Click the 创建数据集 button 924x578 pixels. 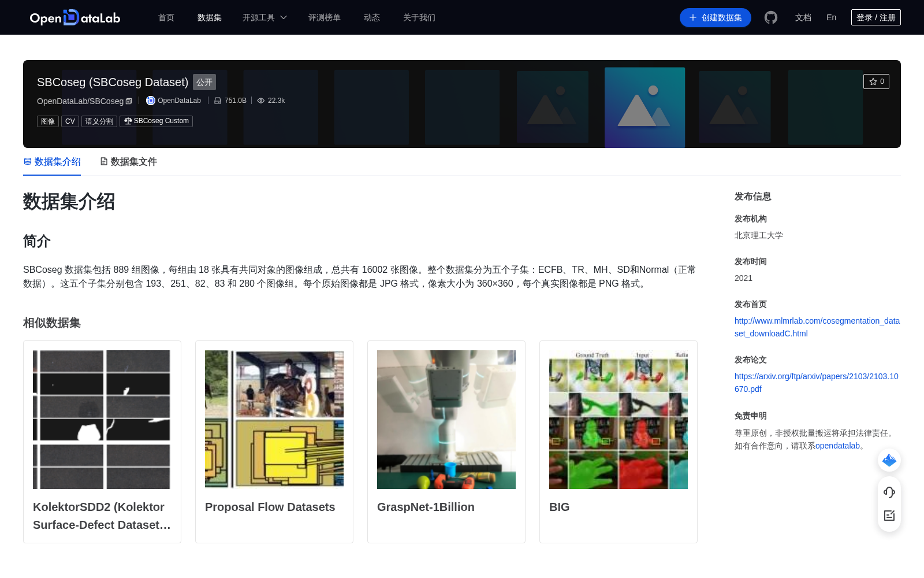click(x=716, y=17)
